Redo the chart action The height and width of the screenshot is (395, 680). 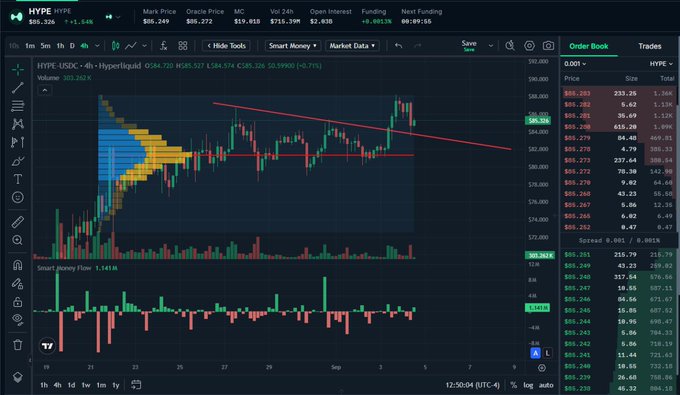click(x=417, y=46)
